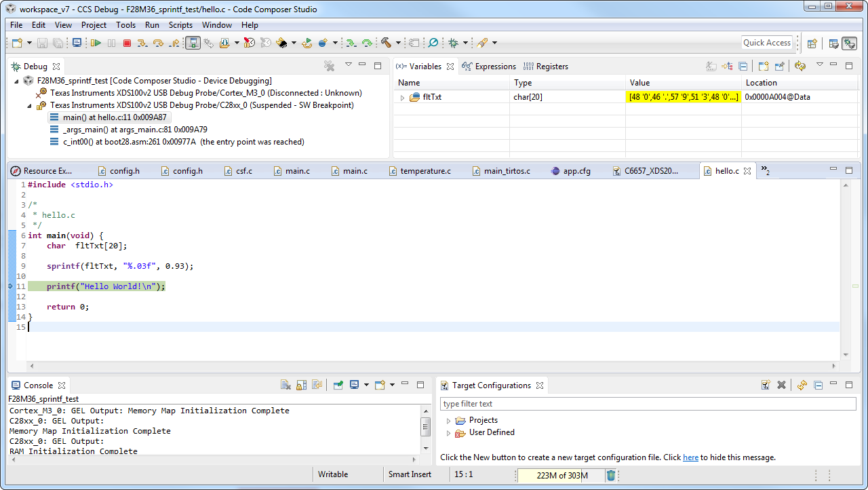Create a New Target Configuration file icon
The height and width of the screenshot is (490, 868).
(x=765, y=385)
